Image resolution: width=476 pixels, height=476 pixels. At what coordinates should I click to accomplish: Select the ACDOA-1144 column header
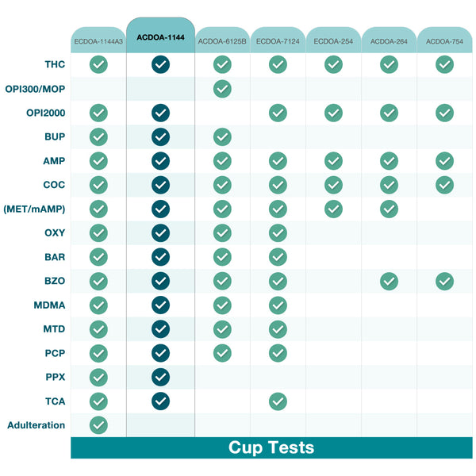tap(160, 36)
